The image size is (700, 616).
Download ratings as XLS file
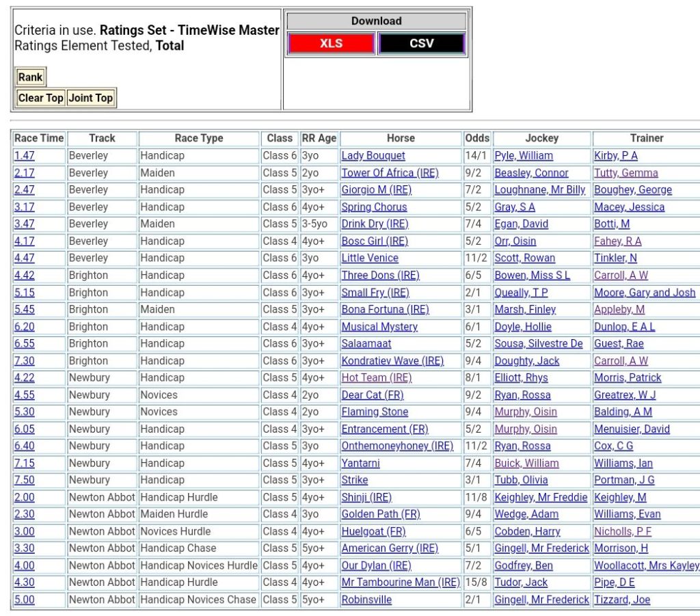pos(331,44)
